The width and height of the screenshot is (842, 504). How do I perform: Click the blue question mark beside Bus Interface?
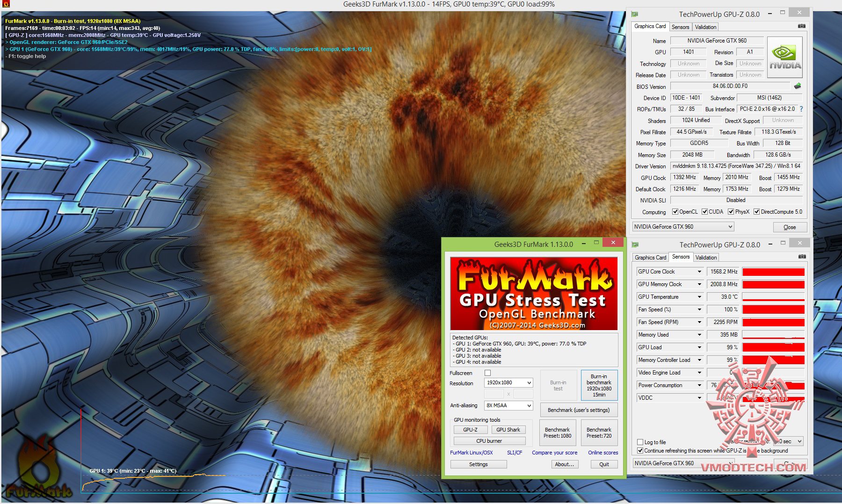click(801, 109)
